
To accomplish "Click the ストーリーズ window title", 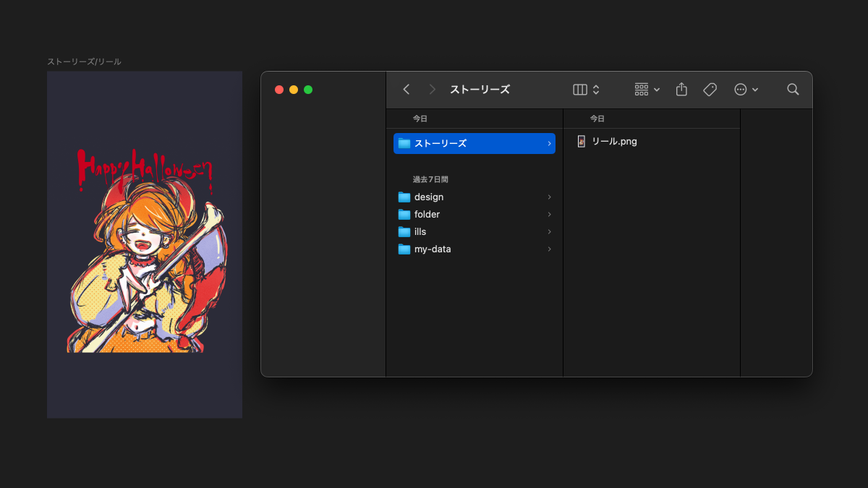I will (480, 90).
